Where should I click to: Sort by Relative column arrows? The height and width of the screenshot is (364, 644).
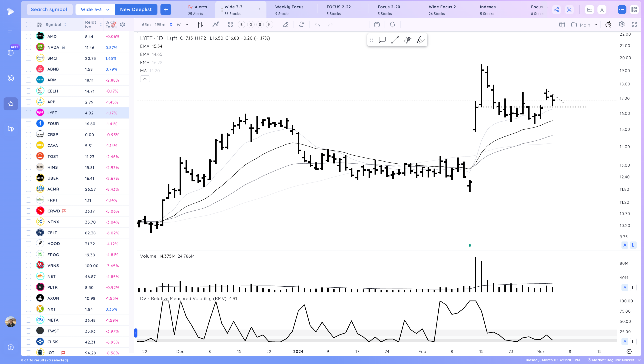[101, 25]
